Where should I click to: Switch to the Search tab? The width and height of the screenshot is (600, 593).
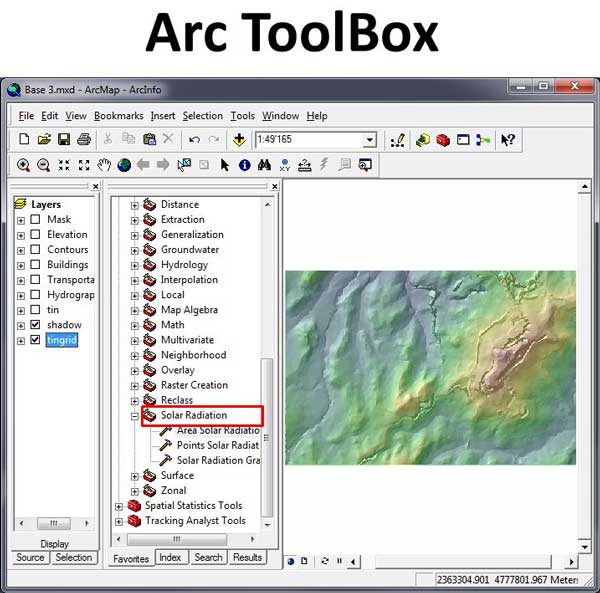click(208, 557)
